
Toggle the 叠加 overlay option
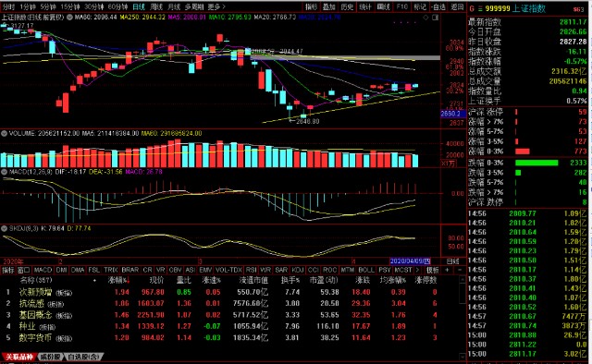pos(329,6)
